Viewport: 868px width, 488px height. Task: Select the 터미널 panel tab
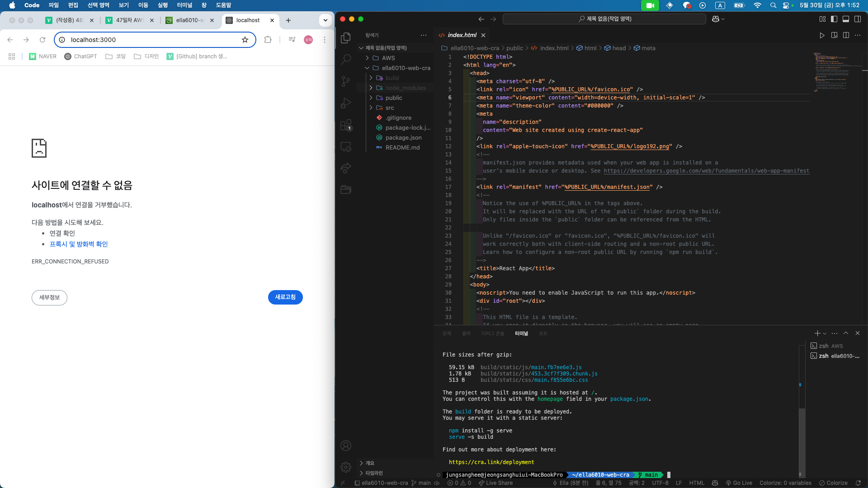point(521,333)
